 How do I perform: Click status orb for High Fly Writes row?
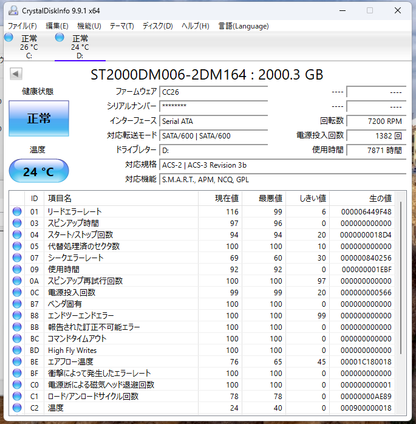pyautogui.click(x=17, y=350)
